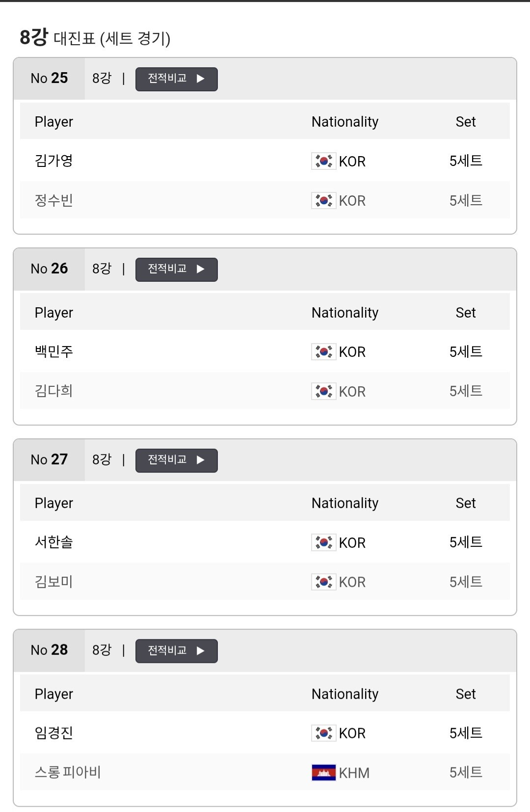Click the No 27 match label
This screenshot has height=812, width=530.
(49, 460)
